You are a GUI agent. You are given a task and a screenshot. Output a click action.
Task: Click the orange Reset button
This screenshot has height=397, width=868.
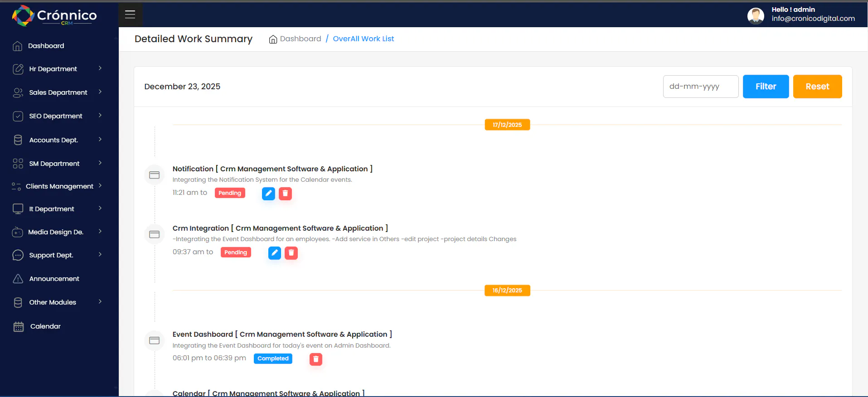817,87
